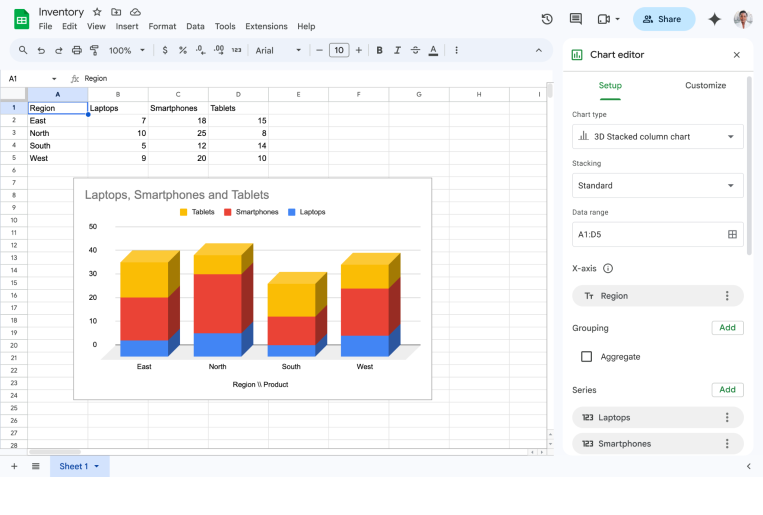
Task: Close the Chart editor panel
Action: click(737, 55)
